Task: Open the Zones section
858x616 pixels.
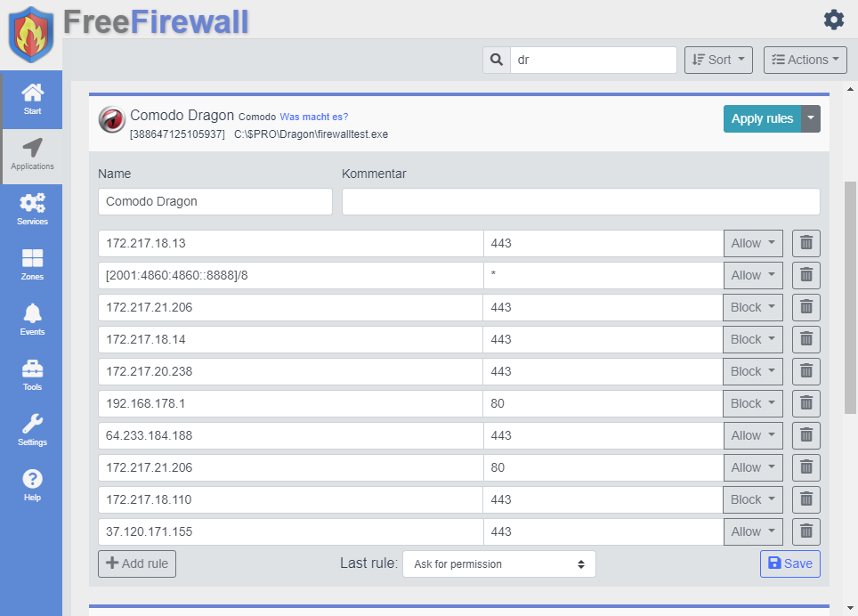Action: 32,264
